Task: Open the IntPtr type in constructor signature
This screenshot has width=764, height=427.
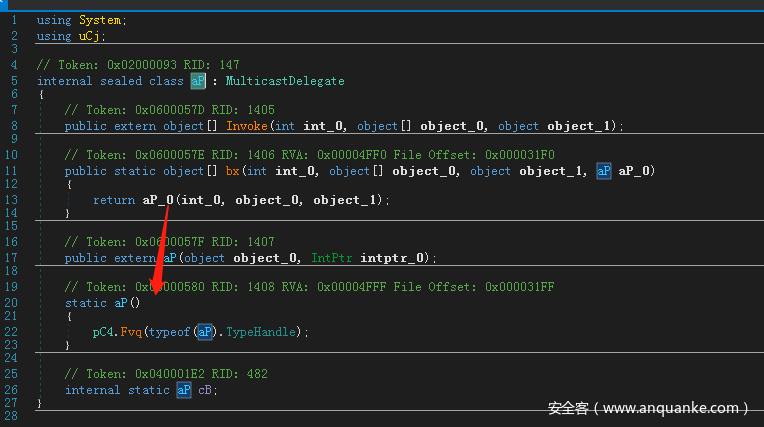Action: (x=332, y=258)
